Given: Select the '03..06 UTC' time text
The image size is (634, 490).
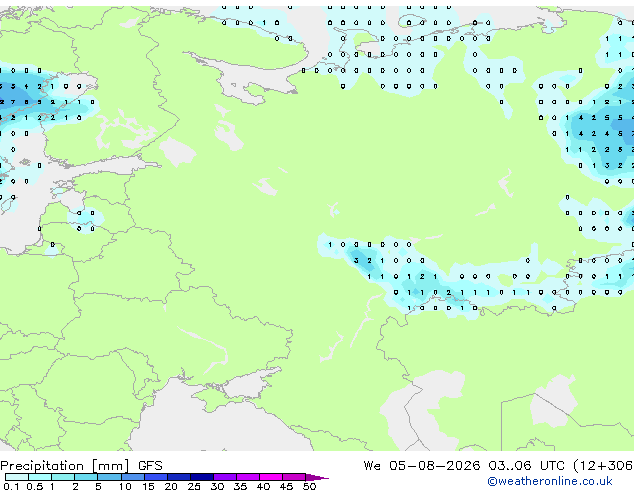Looking at the screenshot, I should tap(526, 465).
